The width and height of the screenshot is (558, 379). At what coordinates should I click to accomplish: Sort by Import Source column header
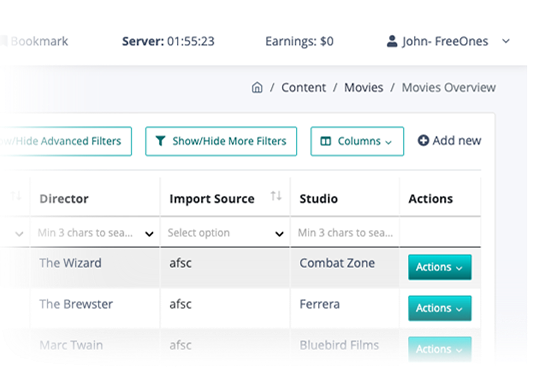coord(212,199)
